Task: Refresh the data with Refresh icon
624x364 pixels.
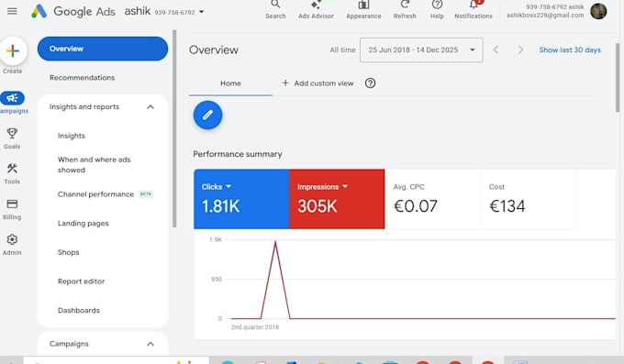Action: (x=405, y=5)
